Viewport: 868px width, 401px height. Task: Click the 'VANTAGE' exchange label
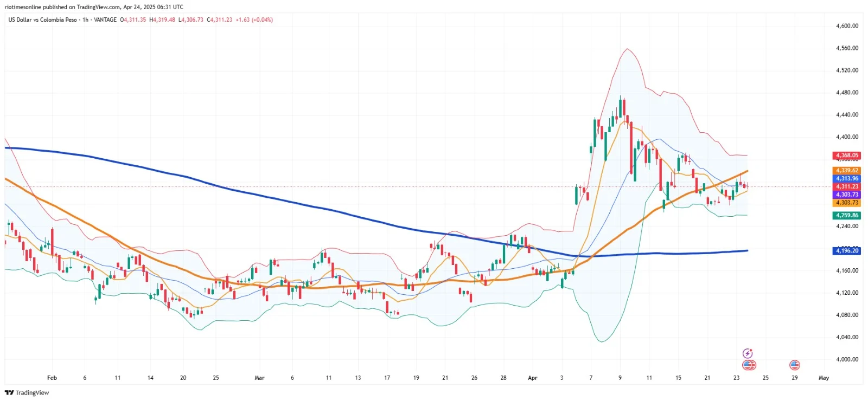pos(105,20)
